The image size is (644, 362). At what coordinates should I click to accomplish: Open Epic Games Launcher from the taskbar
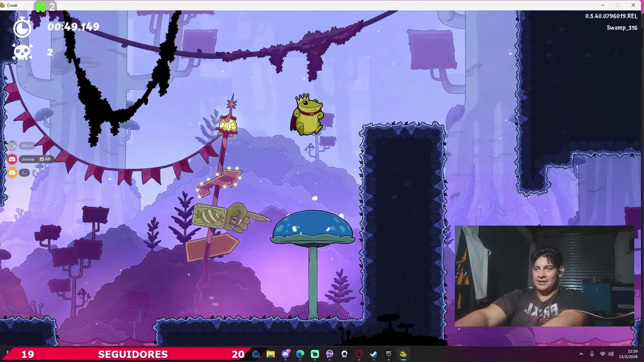[x=388, y=354]
